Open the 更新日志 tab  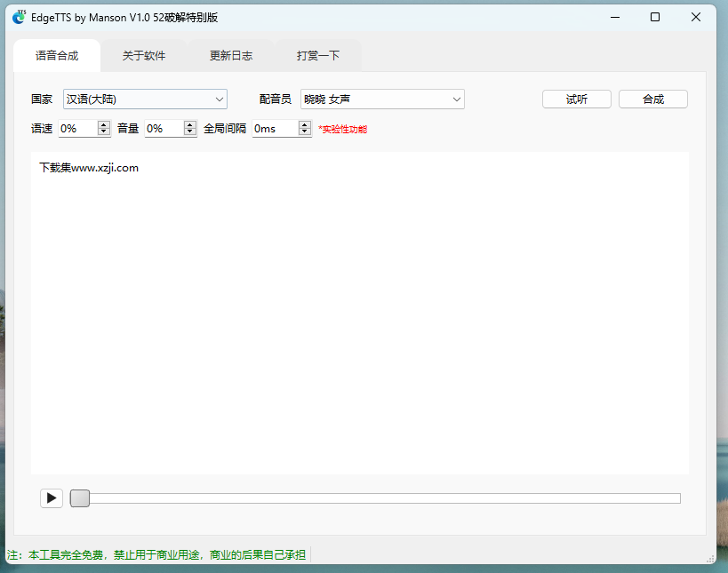coord(231,56)
